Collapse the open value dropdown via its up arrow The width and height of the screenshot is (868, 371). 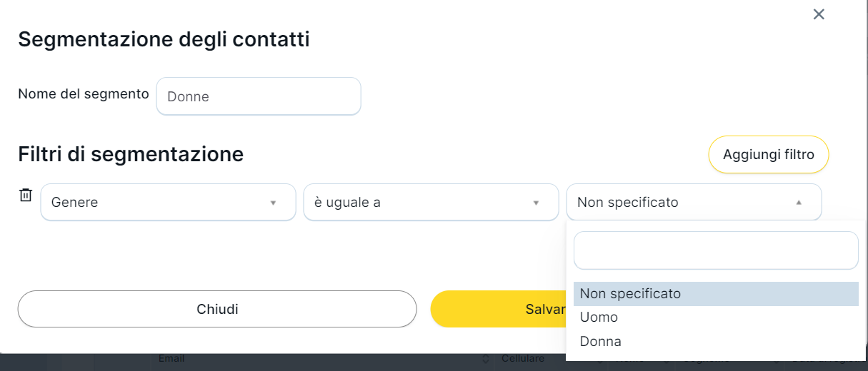click(x=799, y=203)
